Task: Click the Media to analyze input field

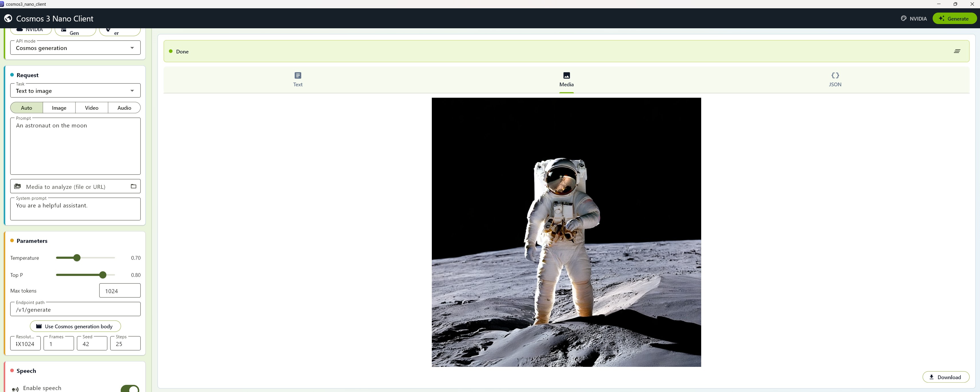Action: point(75,186)
